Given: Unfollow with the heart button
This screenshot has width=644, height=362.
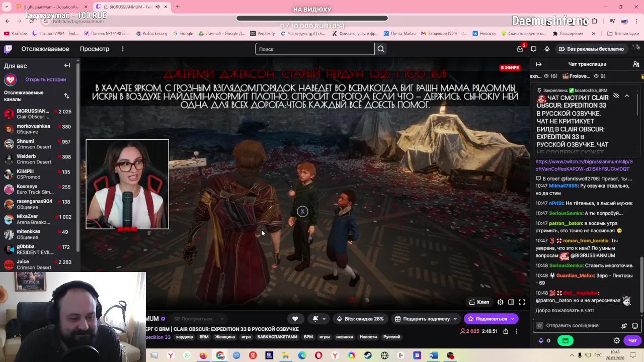Looking at the screenshot, I should [295, 319].
